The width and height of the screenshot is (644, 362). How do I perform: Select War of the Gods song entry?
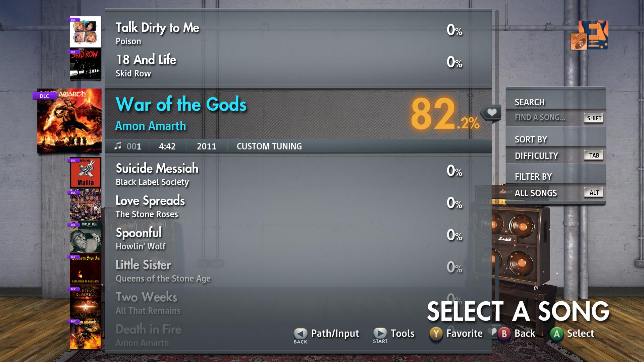pos(292,113)
